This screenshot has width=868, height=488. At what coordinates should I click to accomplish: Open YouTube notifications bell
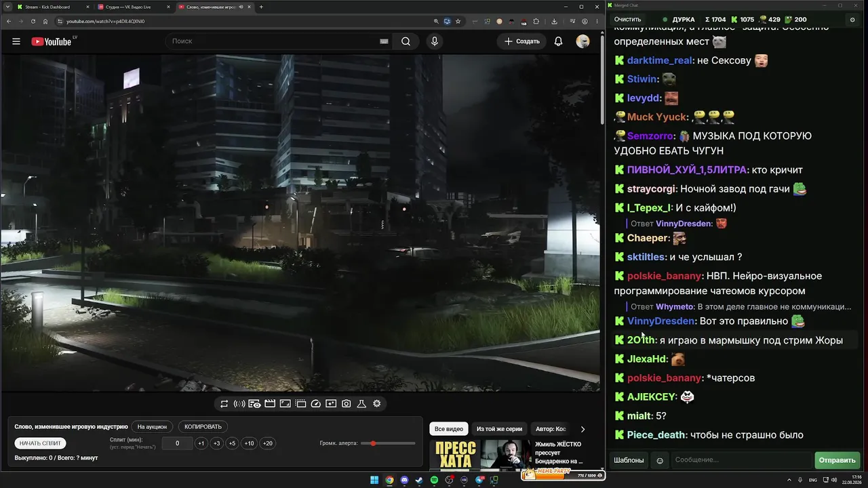coord(558,41)
